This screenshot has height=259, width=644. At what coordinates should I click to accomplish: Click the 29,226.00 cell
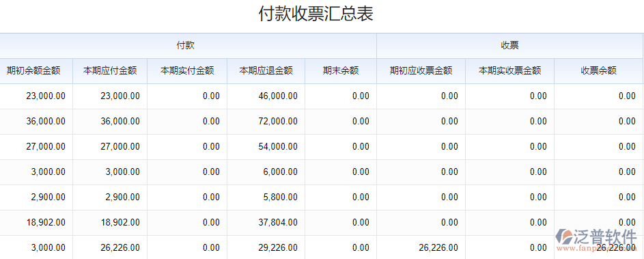pos(278,248)
